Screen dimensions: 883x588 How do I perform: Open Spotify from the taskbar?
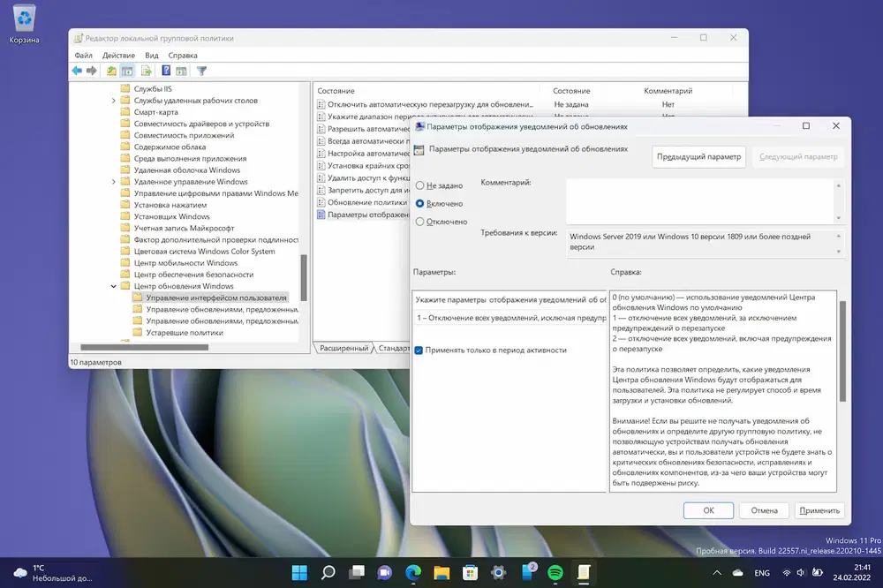tap(555, 572)
